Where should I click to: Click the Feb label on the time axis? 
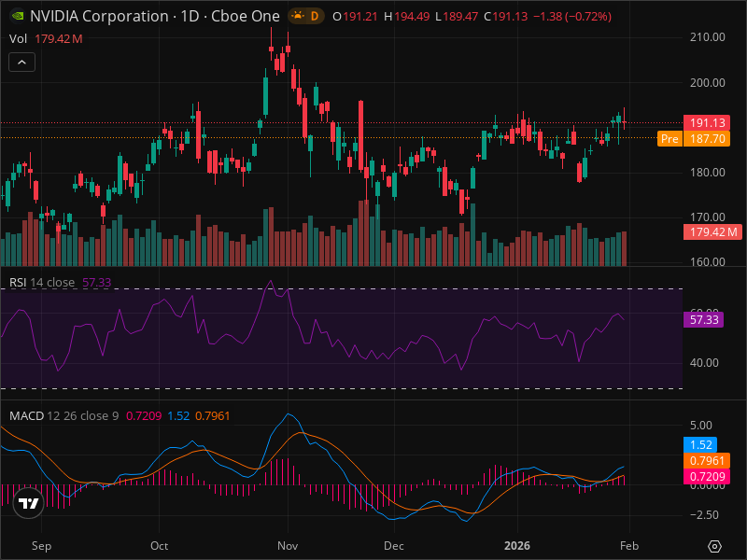tap(629, 546)
